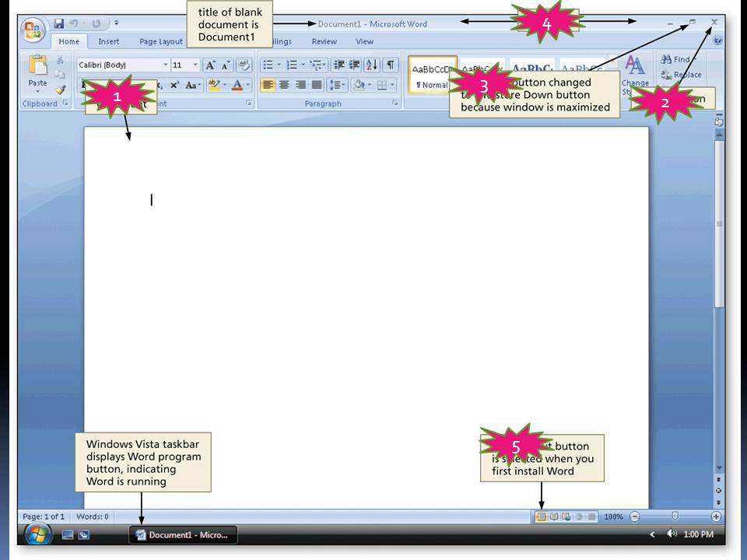The image size is (747, 560).
Task: Expand the font color arrow
Action: 247,86
